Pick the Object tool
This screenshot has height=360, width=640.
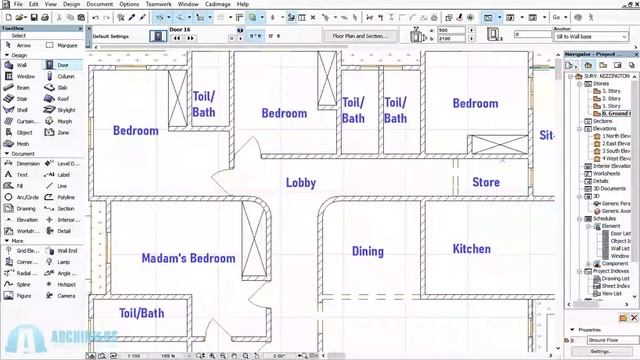[19, 133]
